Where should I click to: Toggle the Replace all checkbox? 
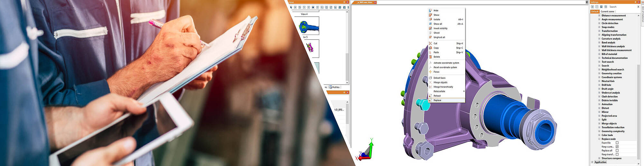tap(617, 150)
